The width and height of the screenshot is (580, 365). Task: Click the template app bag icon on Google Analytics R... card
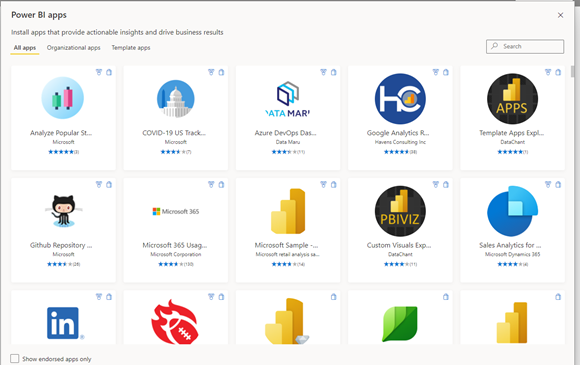click(x=446, y=72)
